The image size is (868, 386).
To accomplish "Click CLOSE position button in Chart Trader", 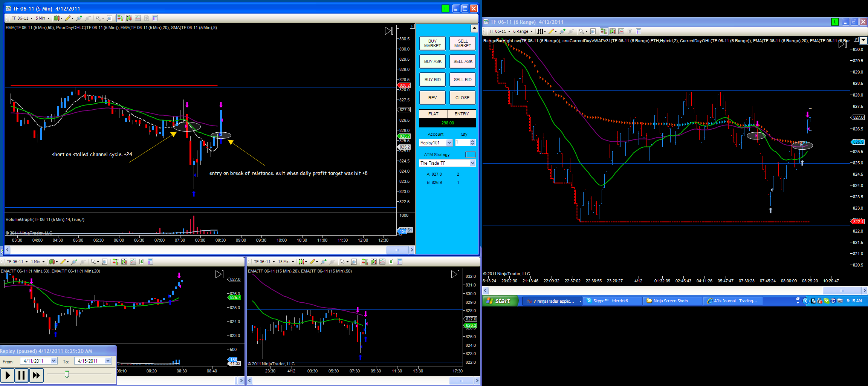I will click(x=463, y=98).
